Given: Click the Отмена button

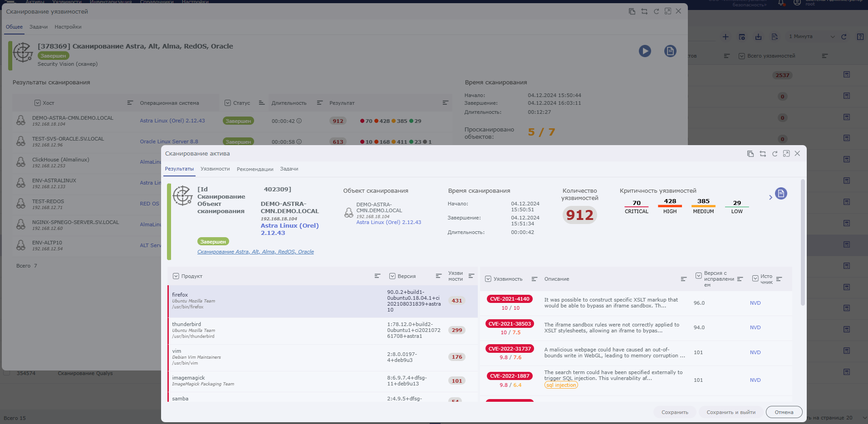Looking at the screenshot, I should 784,412.
